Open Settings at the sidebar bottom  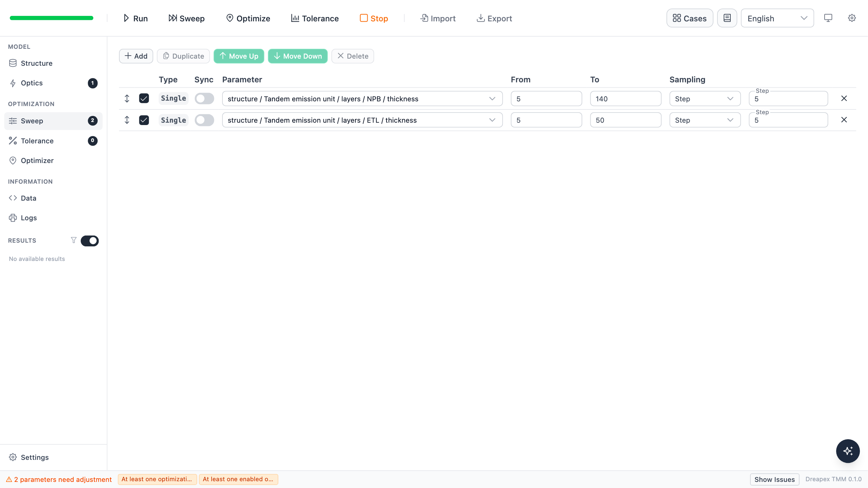point(53,457)
